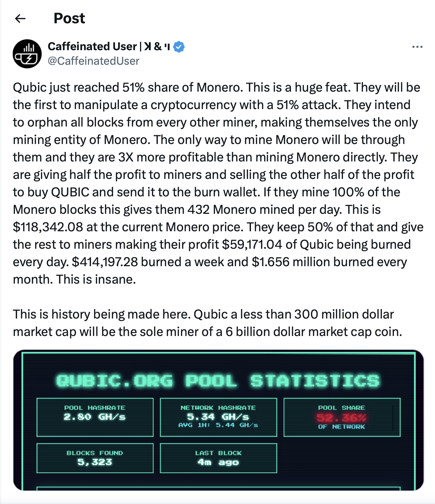
Task: Open the Caffeinated User profile avatar
Action: coord(27,54)
